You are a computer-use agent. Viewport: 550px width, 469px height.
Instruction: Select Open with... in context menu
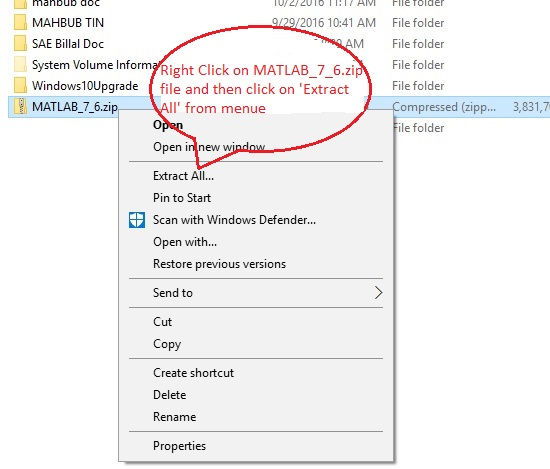[185, 242]
